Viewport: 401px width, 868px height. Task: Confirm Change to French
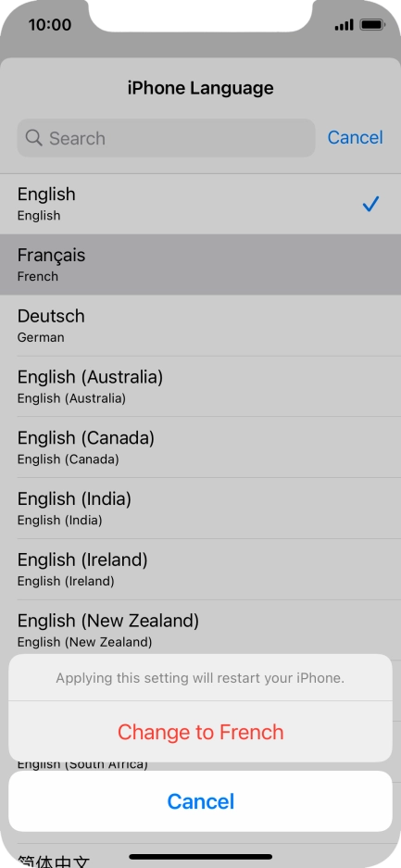(x=200, y=732)
